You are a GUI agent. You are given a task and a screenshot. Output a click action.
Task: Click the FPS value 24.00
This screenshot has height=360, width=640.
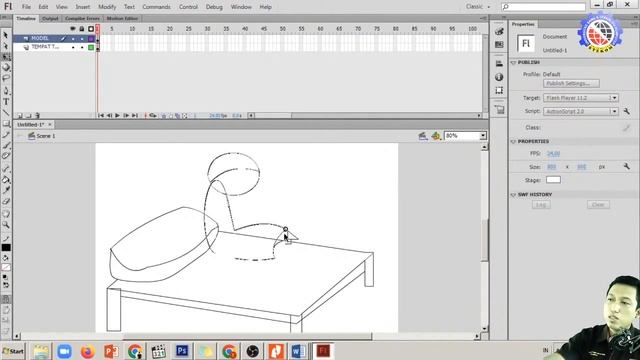tap(553, 154)
